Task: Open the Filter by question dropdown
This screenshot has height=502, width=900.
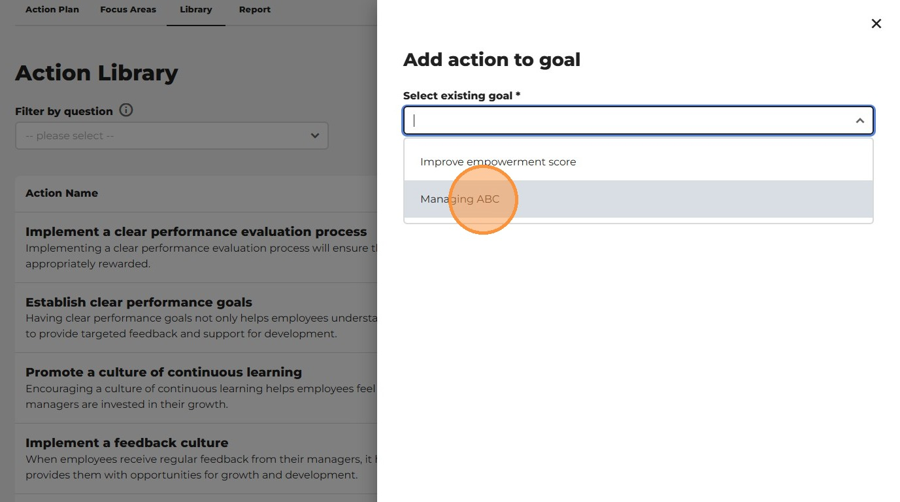Action: 172,136
